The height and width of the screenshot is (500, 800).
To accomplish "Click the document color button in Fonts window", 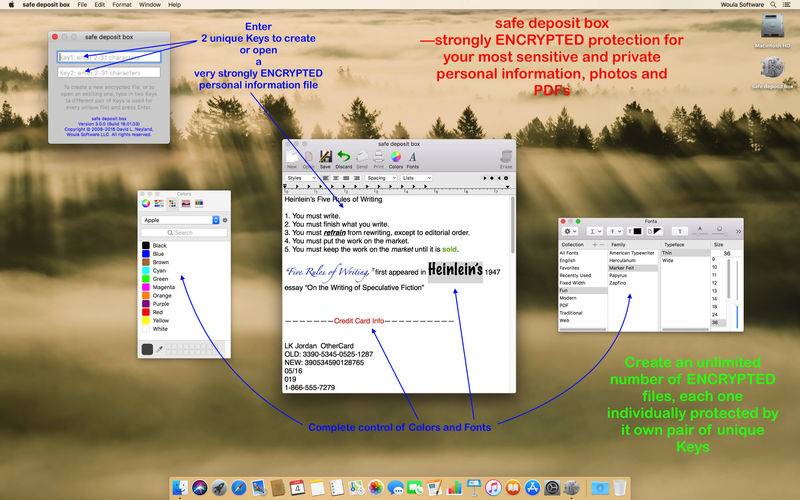I will [x=655, y=231].
